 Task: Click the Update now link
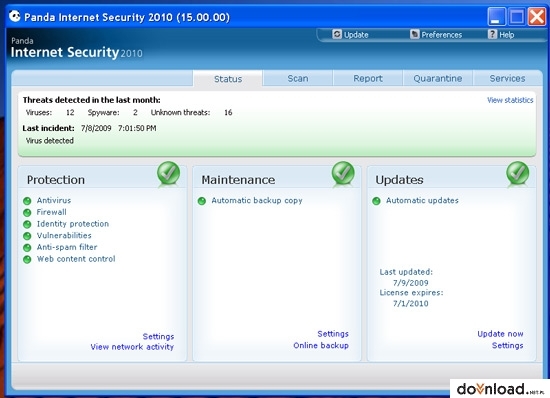pyautogui.click(x=500, y=334)
